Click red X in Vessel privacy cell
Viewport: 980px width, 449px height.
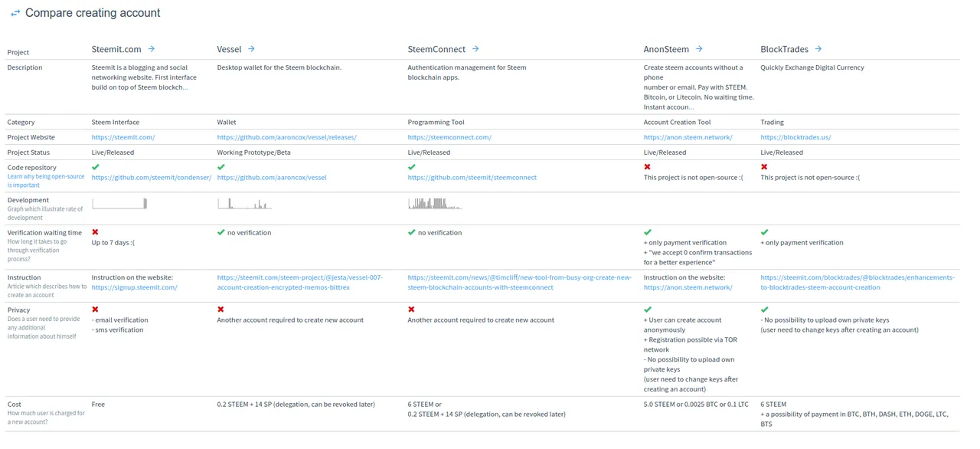point(221,310)
